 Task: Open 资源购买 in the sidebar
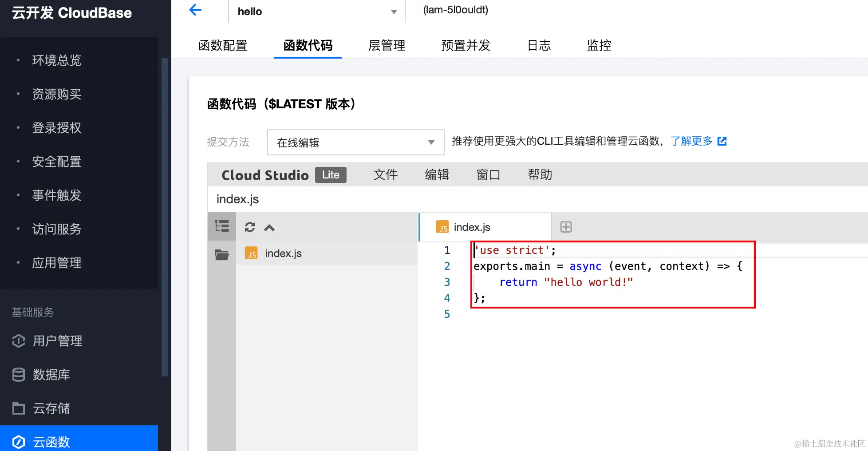57,94
